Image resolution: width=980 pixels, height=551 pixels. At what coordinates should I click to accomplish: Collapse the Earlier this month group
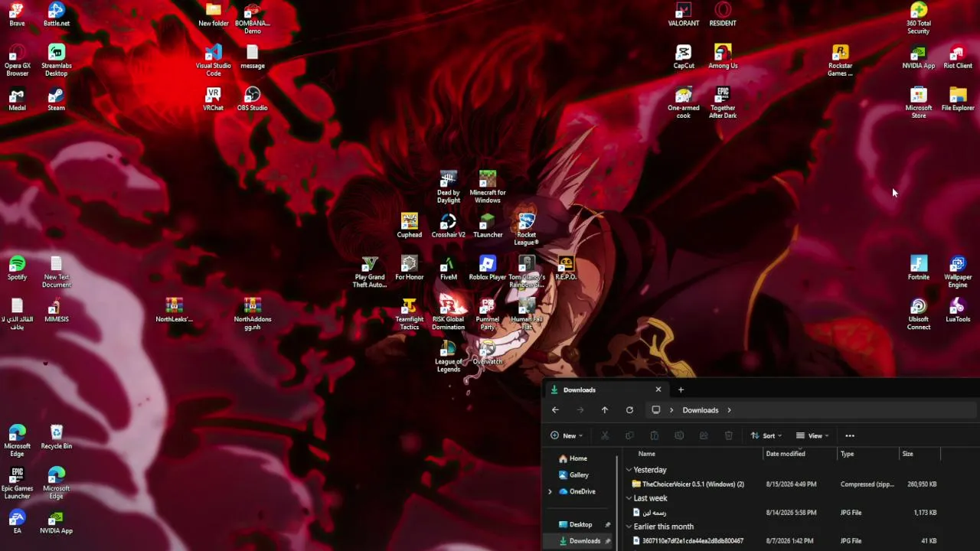point(629,527)
